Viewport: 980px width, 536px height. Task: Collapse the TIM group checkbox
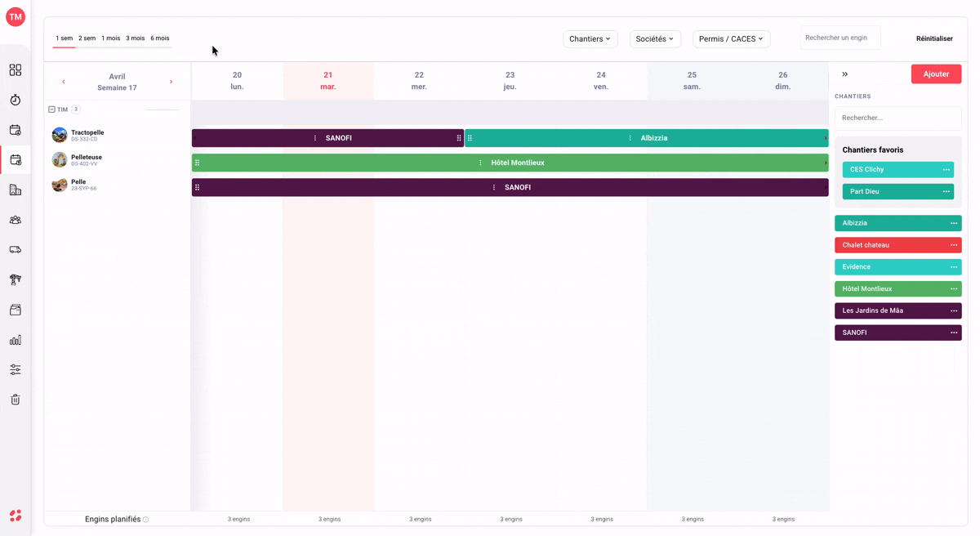[x=51, y=109]
